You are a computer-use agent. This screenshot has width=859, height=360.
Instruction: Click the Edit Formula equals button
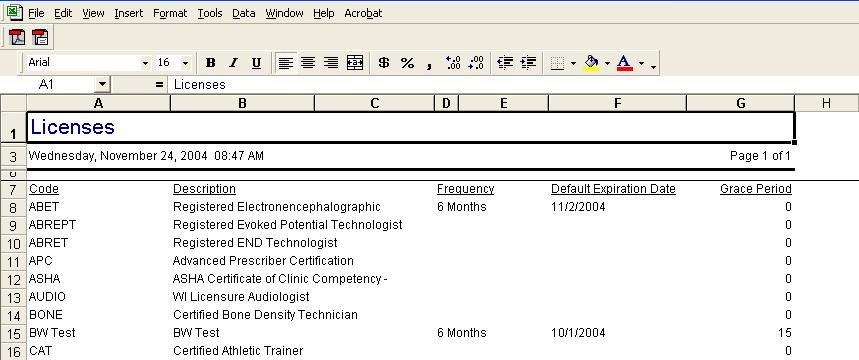(x=159, y=84)
